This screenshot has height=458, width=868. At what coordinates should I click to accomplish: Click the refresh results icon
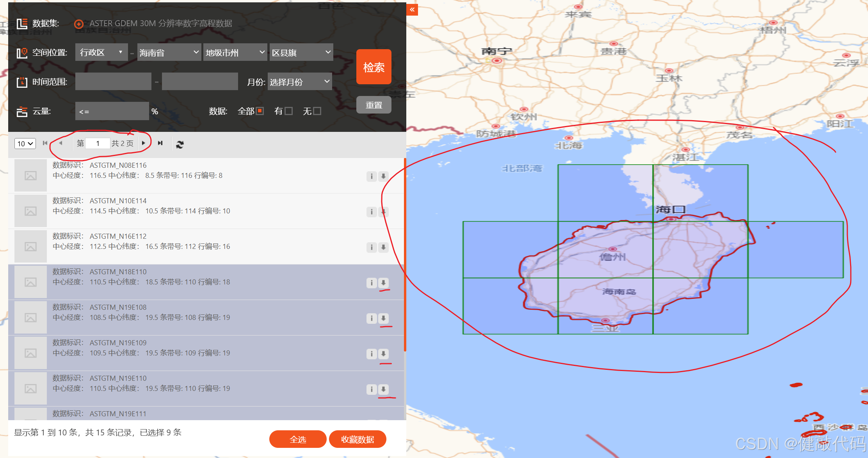pos(180,144)
